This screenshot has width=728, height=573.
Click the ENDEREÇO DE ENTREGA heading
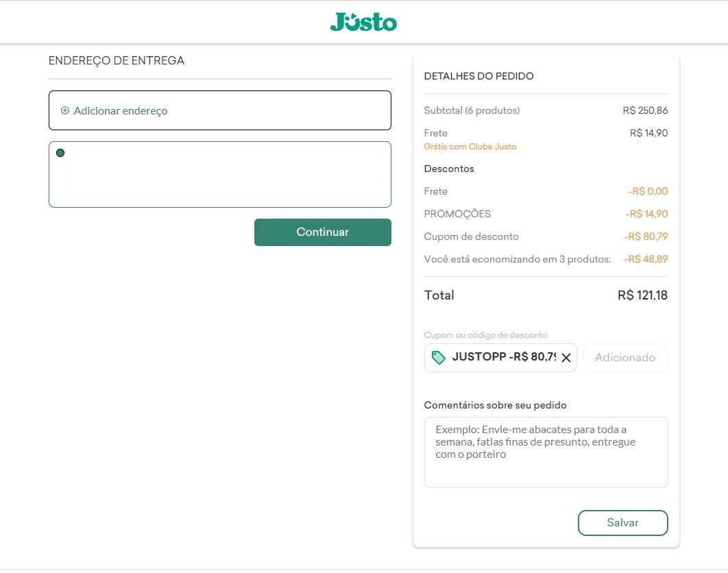(117, 61)
